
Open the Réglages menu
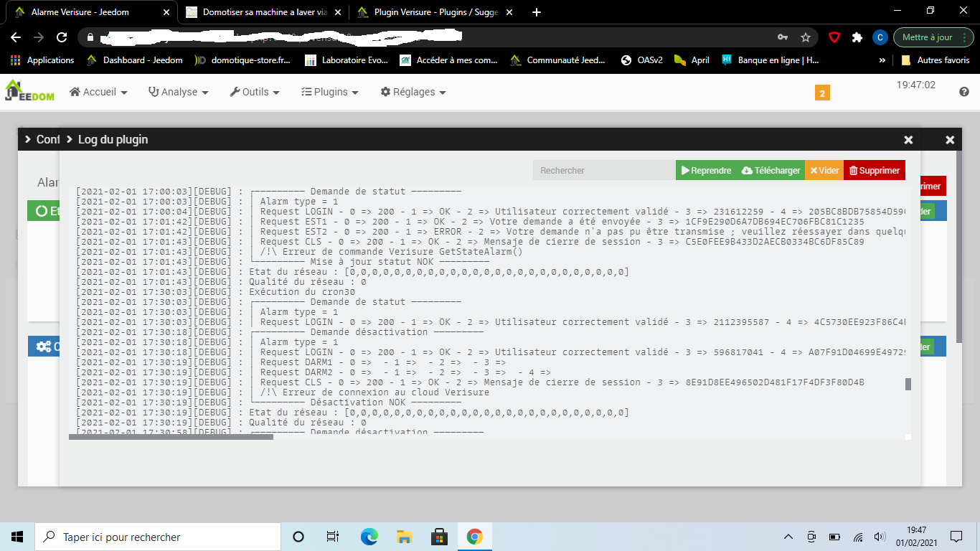click(413, 92)
